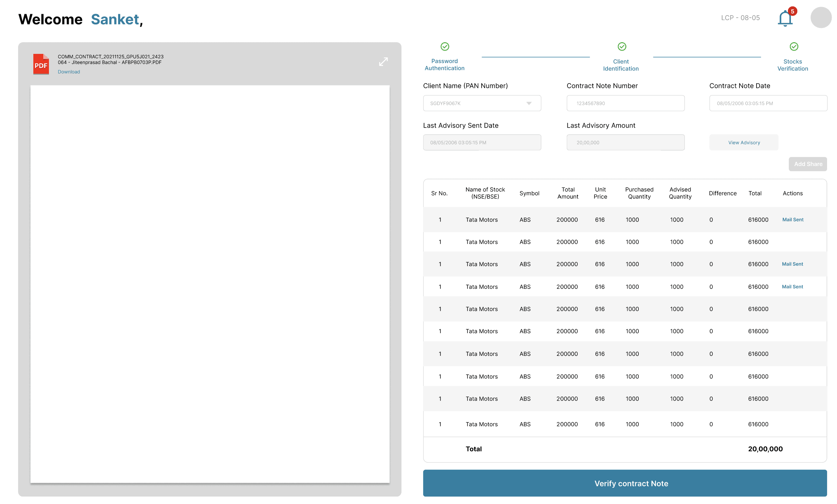Click the Add Share button
Screen dimensions: 837x504
tap(808, 164)
